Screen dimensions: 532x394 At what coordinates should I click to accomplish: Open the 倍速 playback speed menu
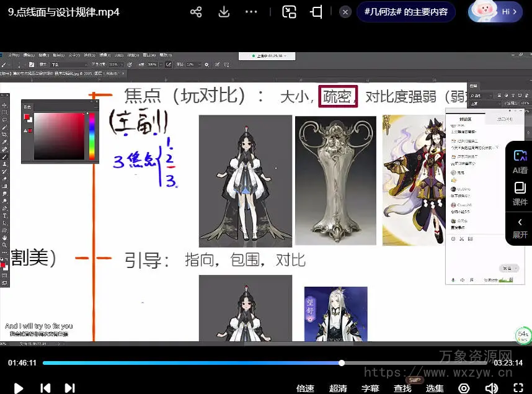pos(305,388)
